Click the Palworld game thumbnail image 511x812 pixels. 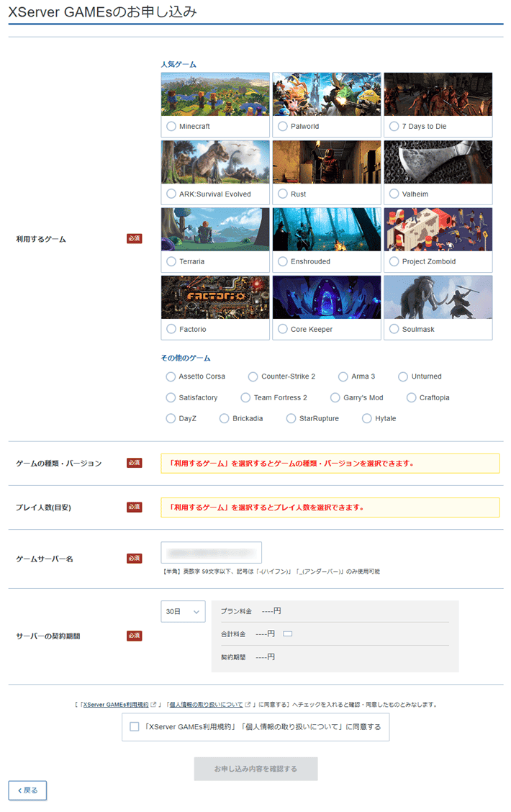(x=327, y=94)
